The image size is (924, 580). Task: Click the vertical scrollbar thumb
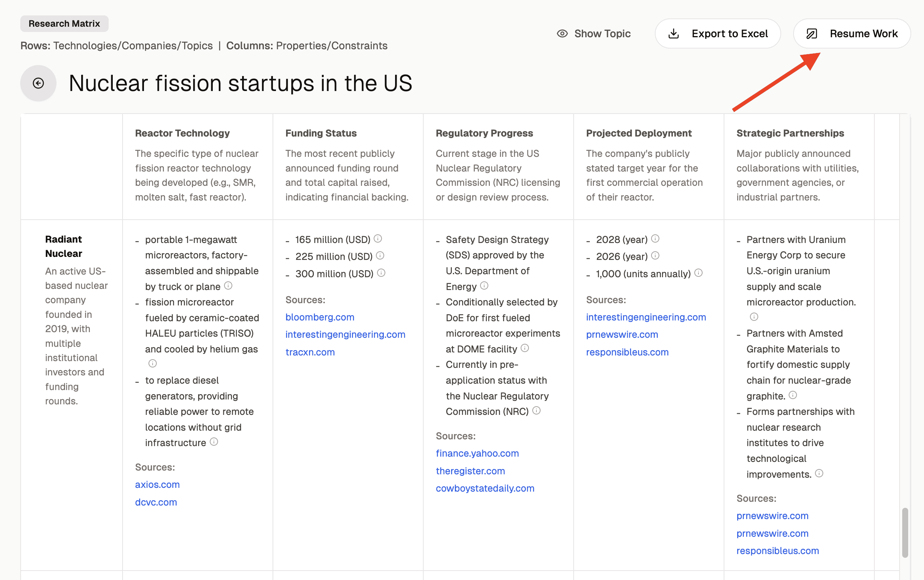[x=905, y=533]
